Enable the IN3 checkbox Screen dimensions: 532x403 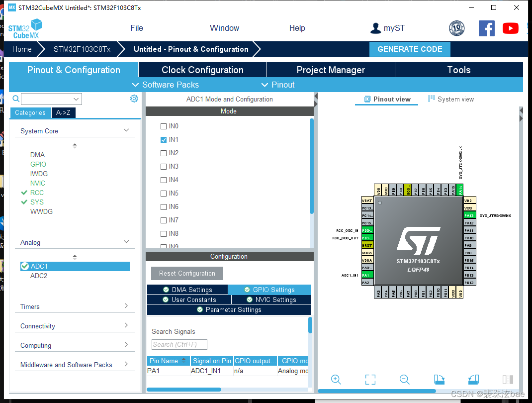click(x=164, y=166)
